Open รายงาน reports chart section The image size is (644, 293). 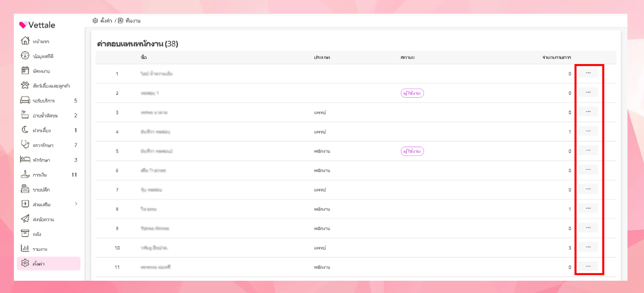(49, 249)
